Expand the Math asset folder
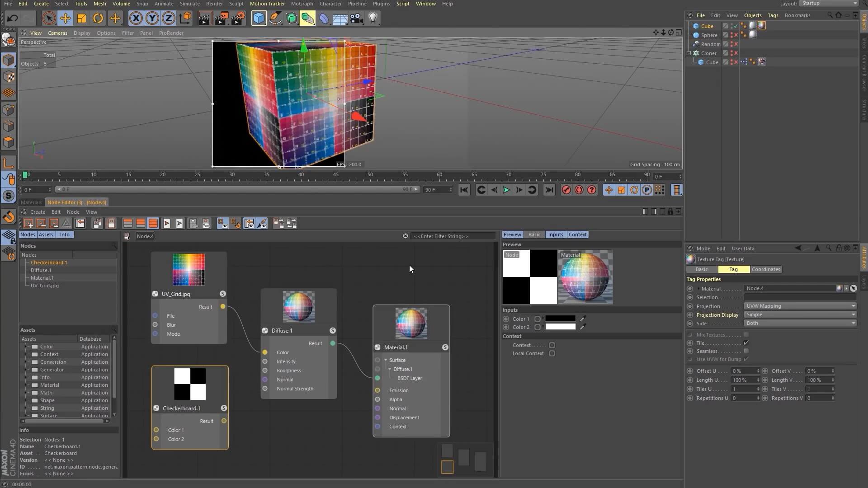The width and height of the screenshot is (868, 488). click(x=26, y=393)
